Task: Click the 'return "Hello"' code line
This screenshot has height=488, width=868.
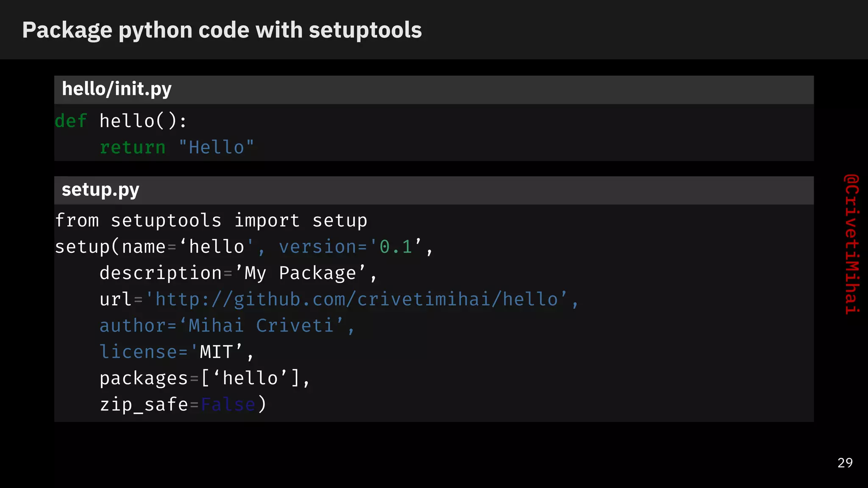Action: [x=177, y=147]
